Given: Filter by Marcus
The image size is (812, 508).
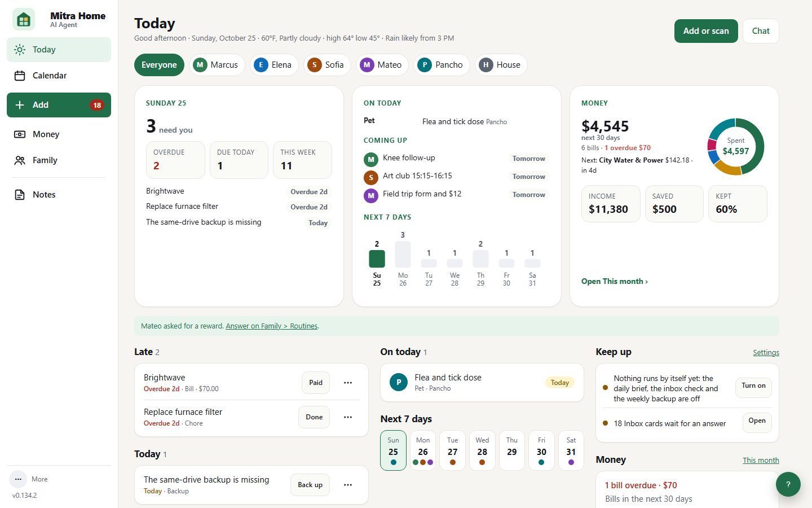Looking at the screenshot, I should [x=217, y=65].
